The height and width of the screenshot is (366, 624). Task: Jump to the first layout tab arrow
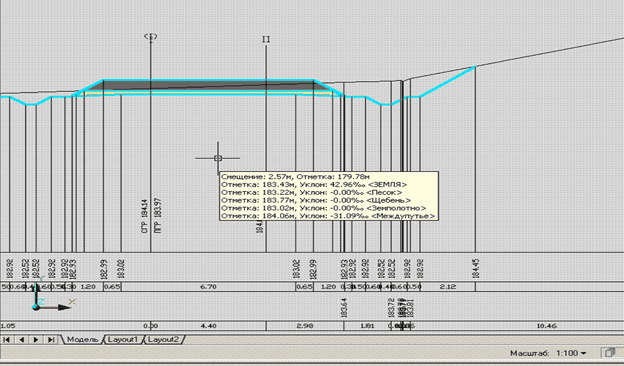pos(7,340)
